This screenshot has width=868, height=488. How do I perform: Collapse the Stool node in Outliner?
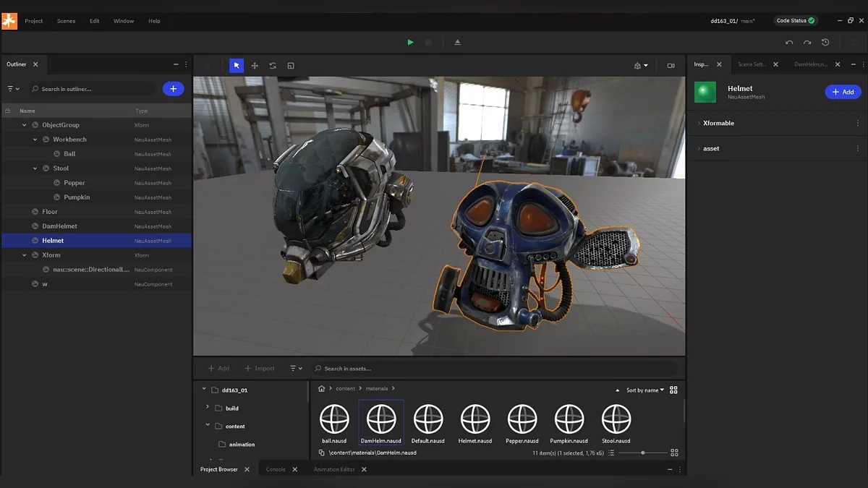point(35,168)
